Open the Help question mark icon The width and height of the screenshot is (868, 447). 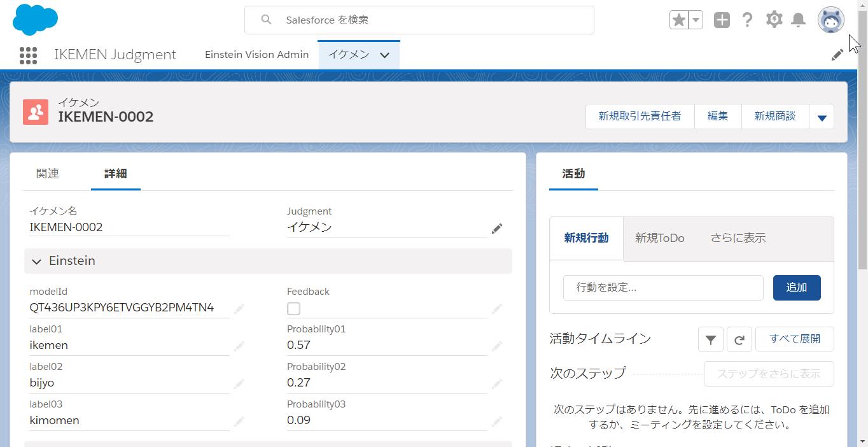click(747, 20)
